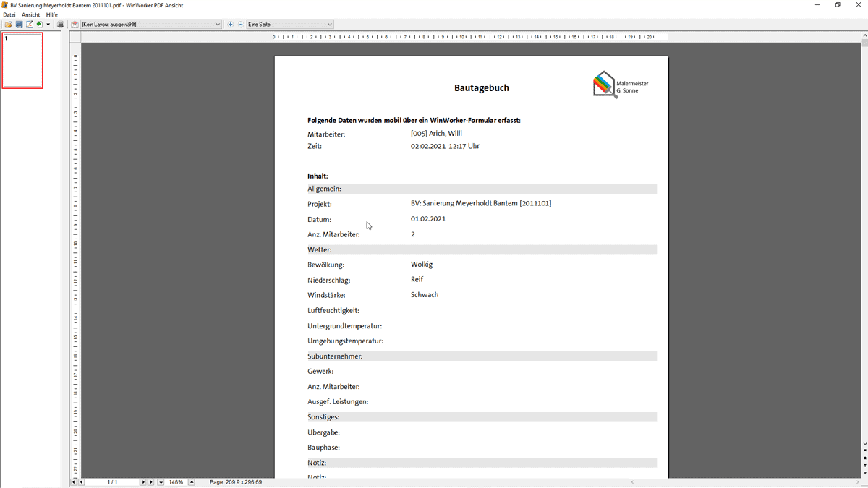The width and height of the screenshot is (868, 488).
Task: Click the Malermeister G. Sonne logo
Action: click(621, 85)
